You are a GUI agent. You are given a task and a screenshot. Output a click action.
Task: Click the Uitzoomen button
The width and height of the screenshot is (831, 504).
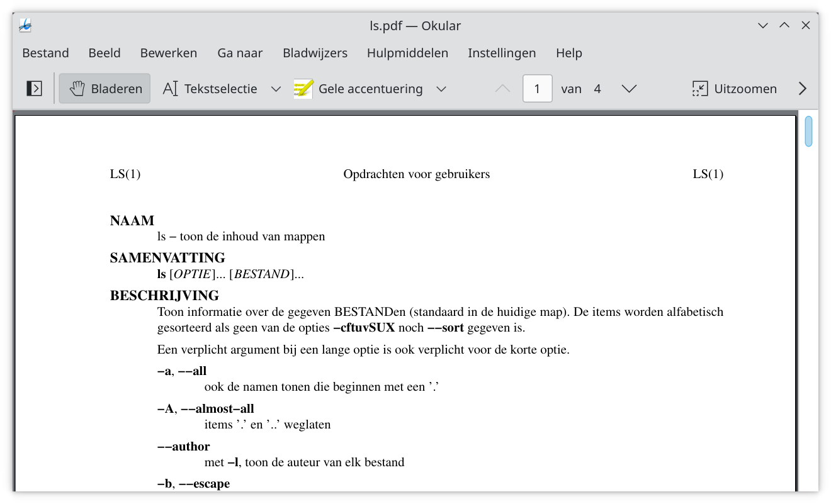click(x=733, y=89)
